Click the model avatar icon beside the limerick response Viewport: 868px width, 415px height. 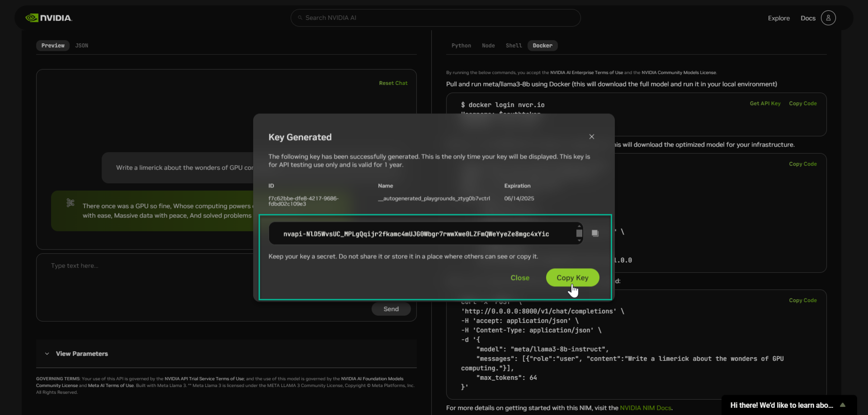point(71,203)
